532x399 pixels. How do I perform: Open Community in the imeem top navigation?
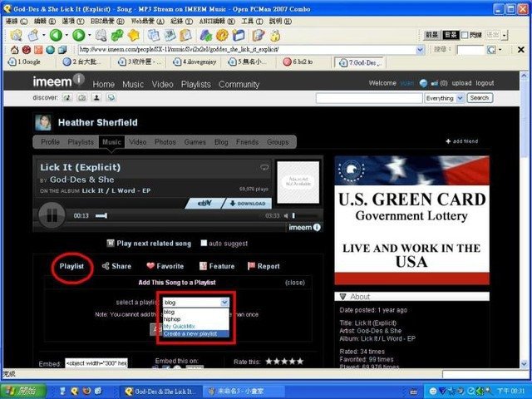(239, 85)
